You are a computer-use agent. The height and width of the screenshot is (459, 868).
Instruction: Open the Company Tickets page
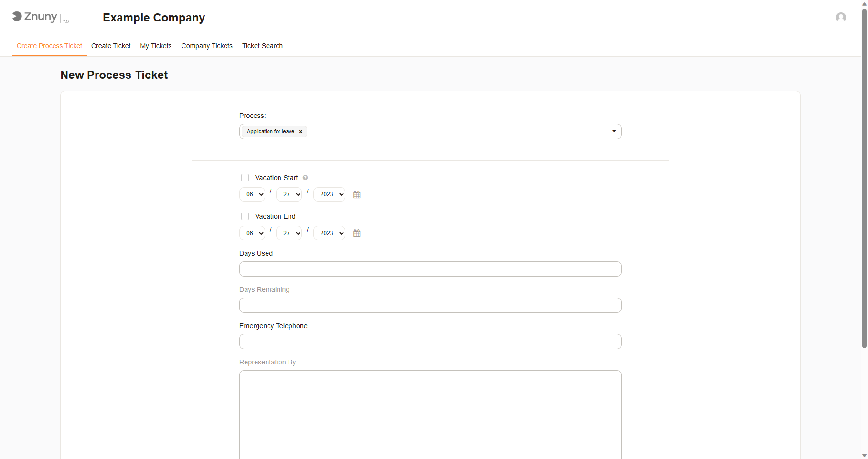click(x=207, y=46)
